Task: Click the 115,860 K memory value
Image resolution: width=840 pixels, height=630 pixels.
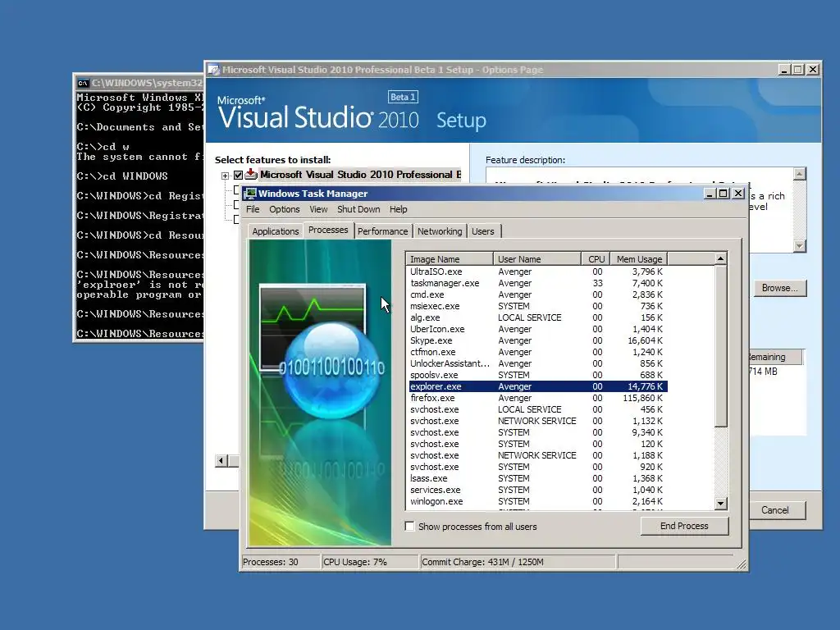Action: coord(642,398)
